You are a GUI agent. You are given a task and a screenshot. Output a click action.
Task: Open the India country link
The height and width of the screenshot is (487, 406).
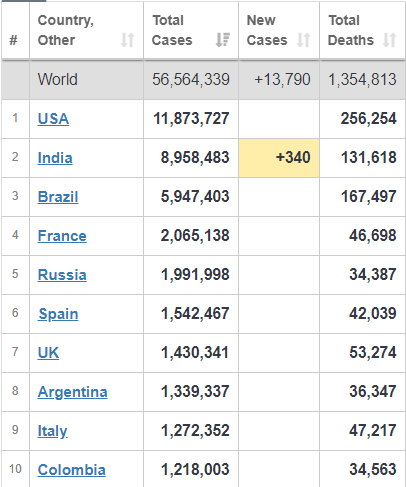click(55, 158)
